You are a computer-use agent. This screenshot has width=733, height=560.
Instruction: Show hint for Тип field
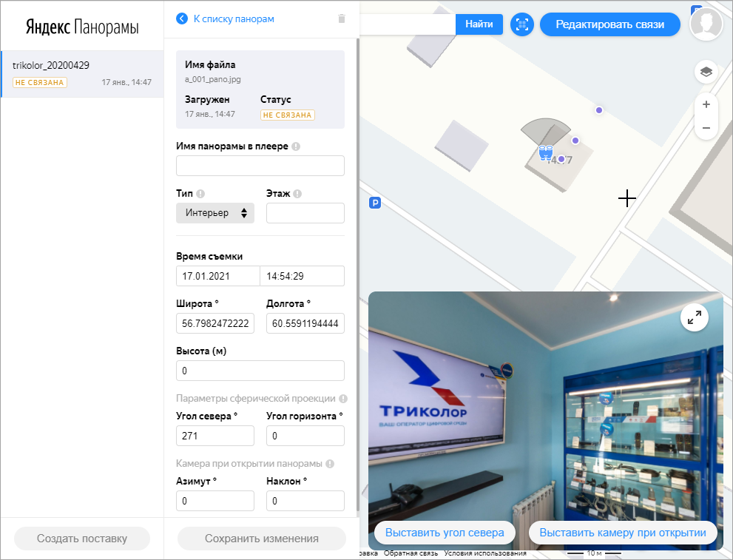click(x=200, y=194)
